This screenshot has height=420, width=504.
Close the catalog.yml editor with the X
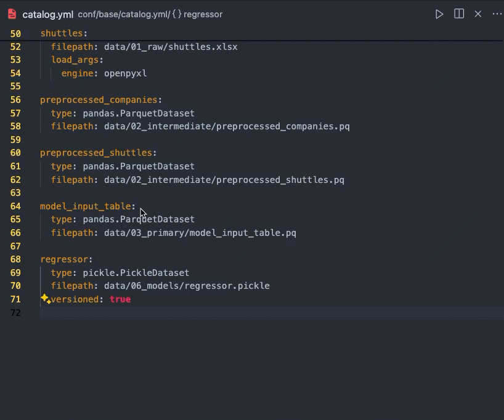click(x=478, y=14)
